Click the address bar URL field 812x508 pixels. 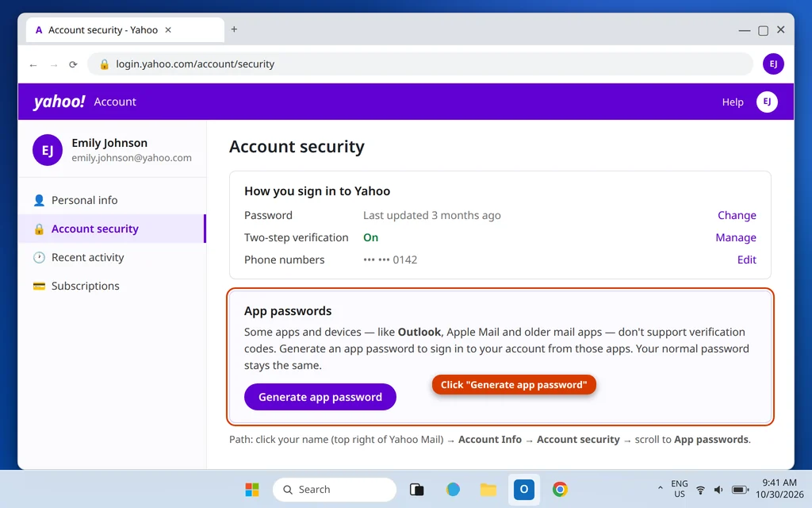pyautogui.click(x=420, y=63)
